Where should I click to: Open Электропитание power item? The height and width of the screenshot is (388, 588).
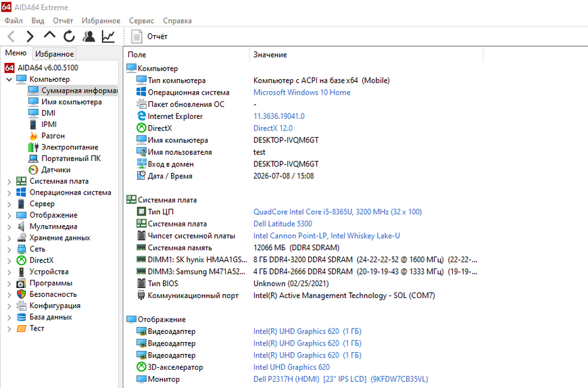(x=70, y=147)
